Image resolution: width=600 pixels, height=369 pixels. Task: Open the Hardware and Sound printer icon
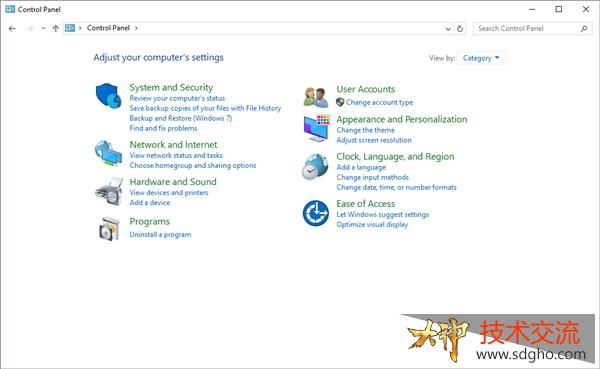pyautogui.click(x=109, y=191)
